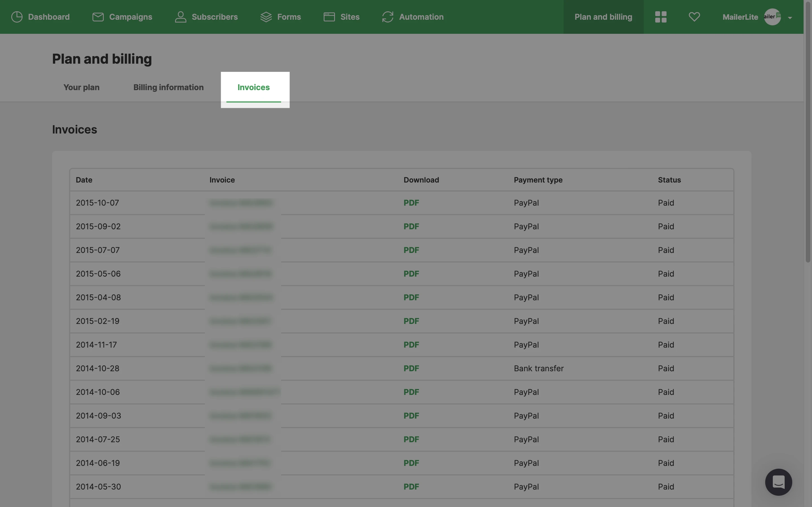Click the Campaigns envelope icon
812x507 pixels.
tap(98, 17)
